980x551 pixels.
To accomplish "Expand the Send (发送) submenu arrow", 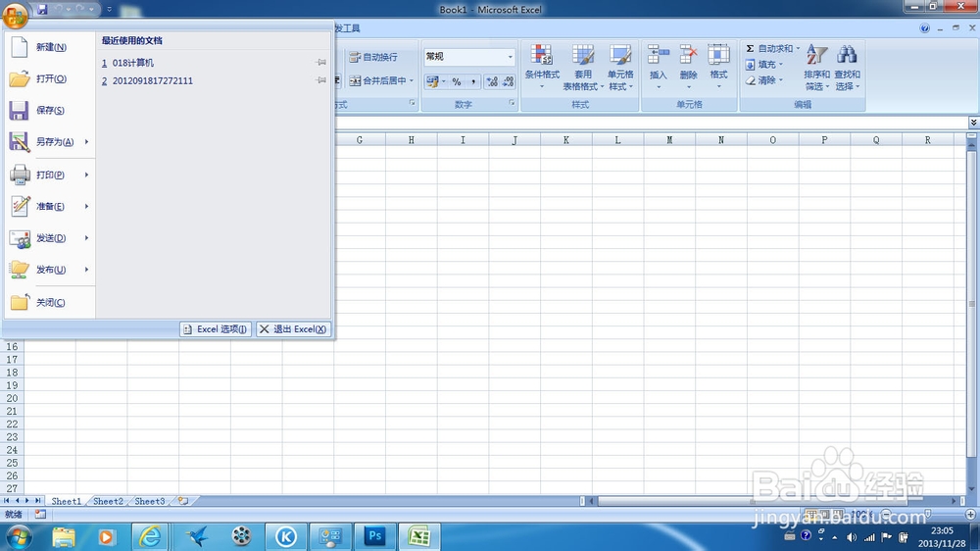I will click(87, 237).
